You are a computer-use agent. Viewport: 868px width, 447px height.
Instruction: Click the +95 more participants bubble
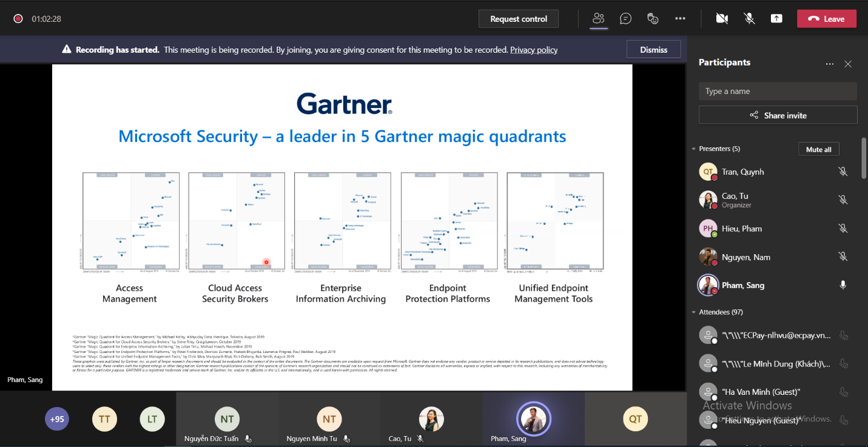pyautogui.click(x=57, y=419)
